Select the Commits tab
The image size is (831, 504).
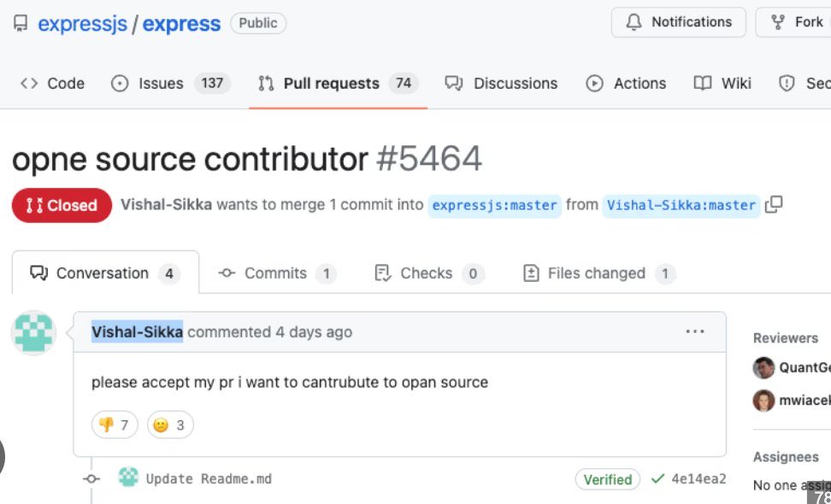coord(277,273)
